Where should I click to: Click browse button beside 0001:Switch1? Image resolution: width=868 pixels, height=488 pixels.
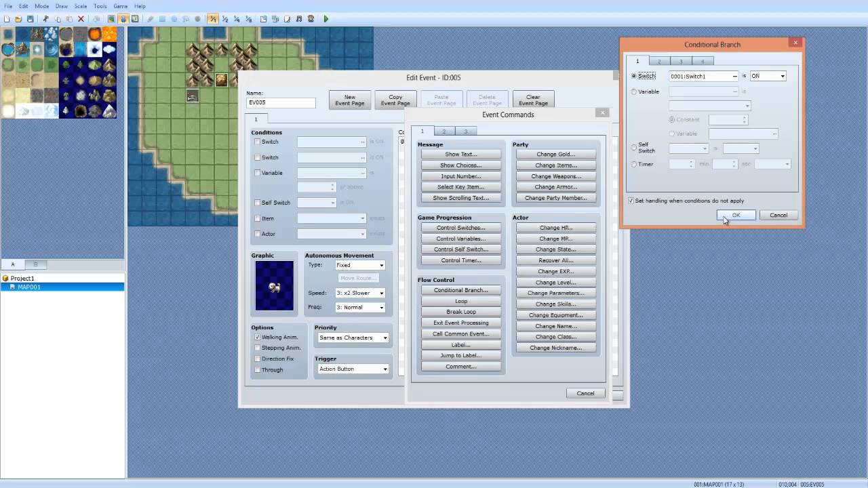pos(734,76)
